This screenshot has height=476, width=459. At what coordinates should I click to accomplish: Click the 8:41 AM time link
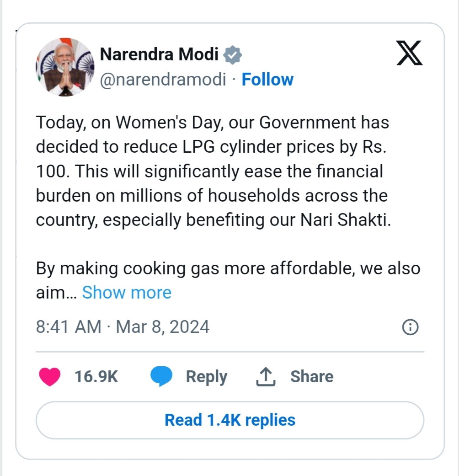(69, 327)
